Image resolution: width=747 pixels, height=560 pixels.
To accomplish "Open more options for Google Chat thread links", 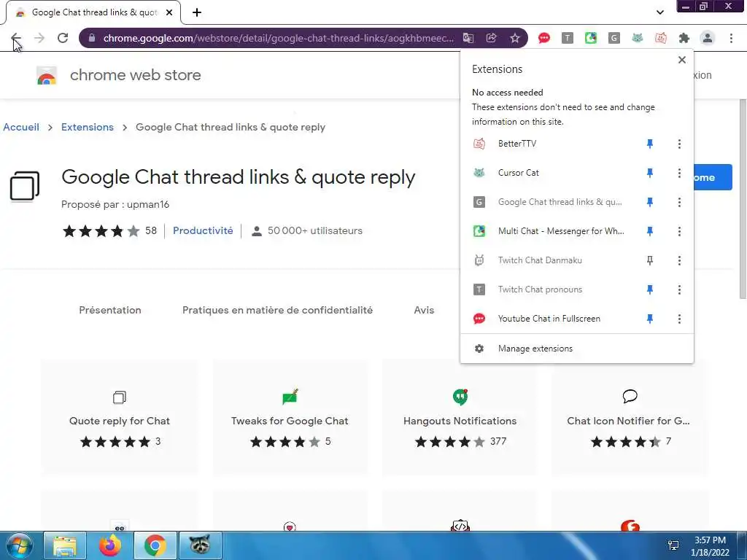I will coord(679,203).
